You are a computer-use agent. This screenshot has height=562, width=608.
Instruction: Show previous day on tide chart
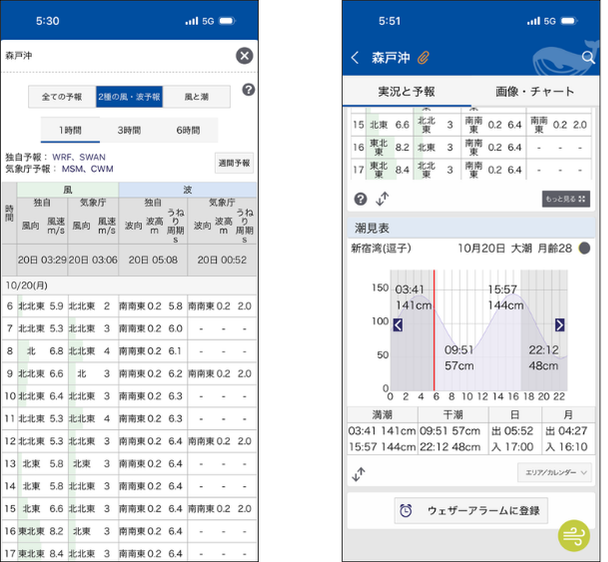point(398,325)
